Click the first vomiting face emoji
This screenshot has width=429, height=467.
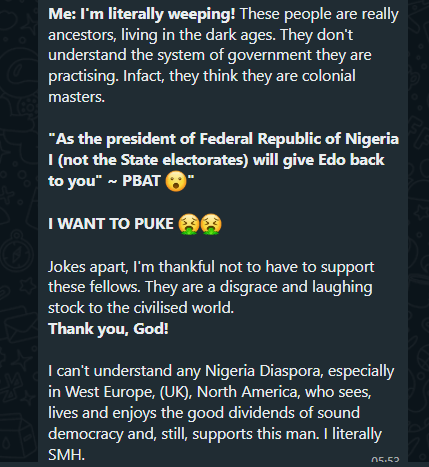pyautogui.click(x=189, y=224)
